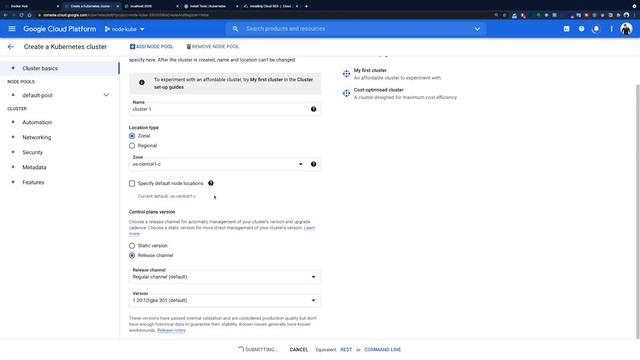Screen dimensions: 640x360
Task: Open Metadata settings in the sidebar
Action: (34, 167)
